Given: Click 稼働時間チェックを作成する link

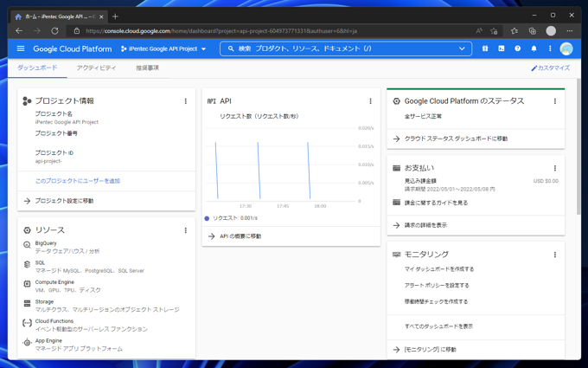Looking at the screenshot, I should (x=436, y=301).
